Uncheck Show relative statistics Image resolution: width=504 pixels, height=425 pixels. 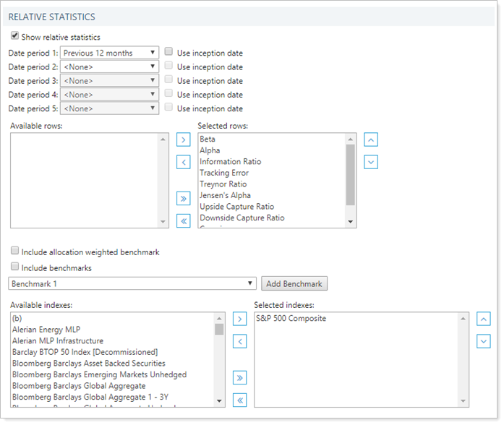(15, 36)
